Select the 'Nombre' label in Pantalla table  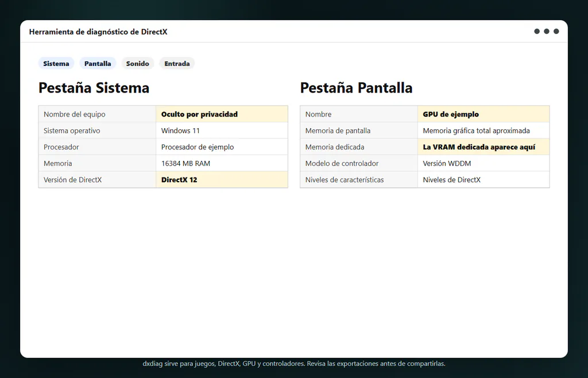pos(359,114)
